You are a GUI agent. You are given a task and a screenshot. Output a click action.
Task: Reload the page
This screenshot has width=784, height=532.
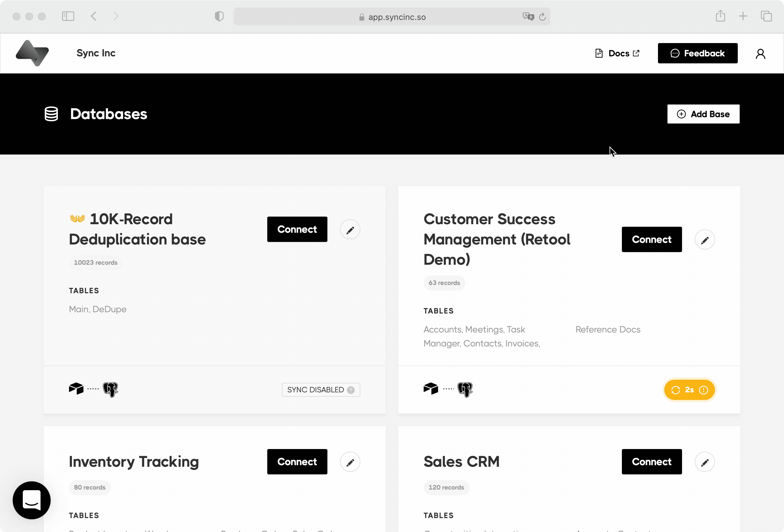(542, 16)
